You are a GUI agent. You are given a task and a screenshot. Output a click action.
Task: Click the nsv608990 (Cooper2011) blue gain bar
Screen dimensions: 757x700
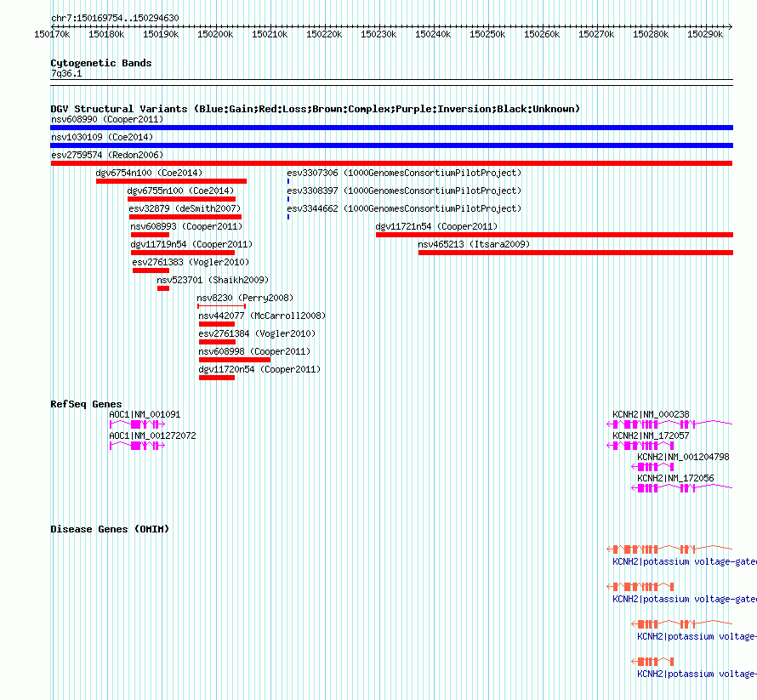coord(391,128)
